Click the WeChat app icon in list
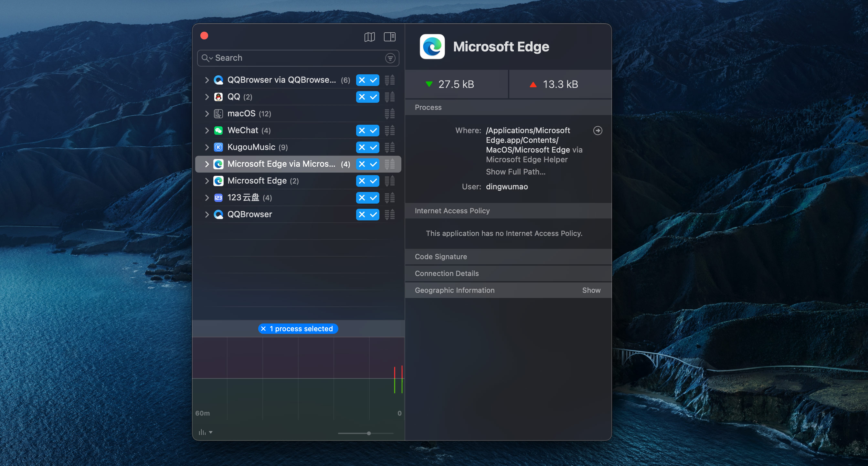The image size is (868, 466). click(x=218, y=131)
